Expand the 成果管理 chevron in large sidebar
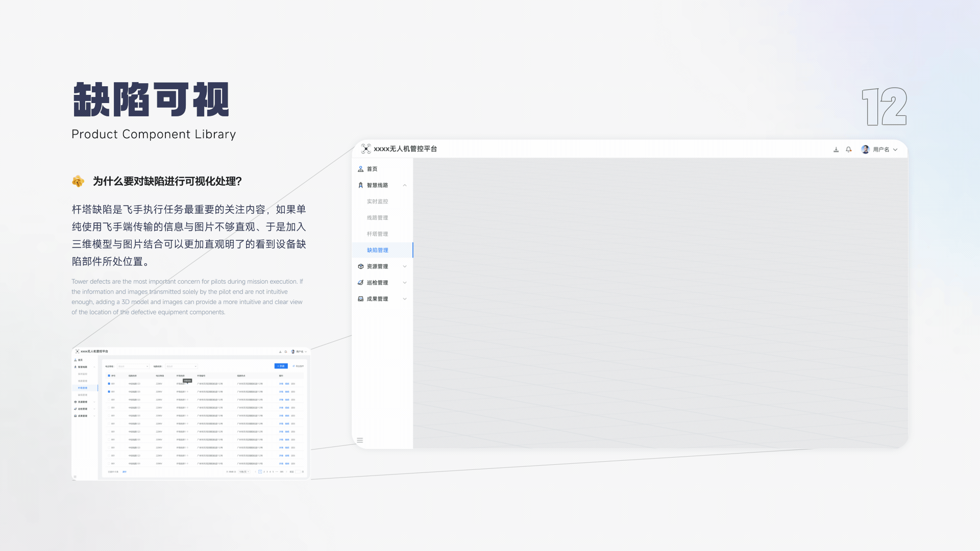This screenshot has height=551, width=980. [x=405, y=299]
